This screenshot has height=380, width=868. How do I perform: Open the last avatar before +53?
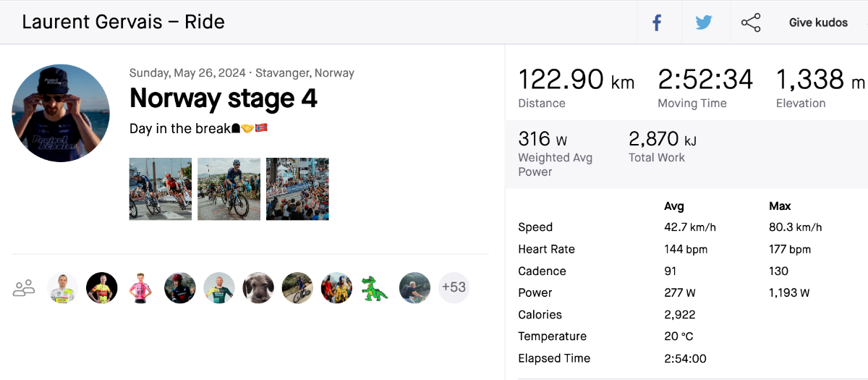point(414,288)
